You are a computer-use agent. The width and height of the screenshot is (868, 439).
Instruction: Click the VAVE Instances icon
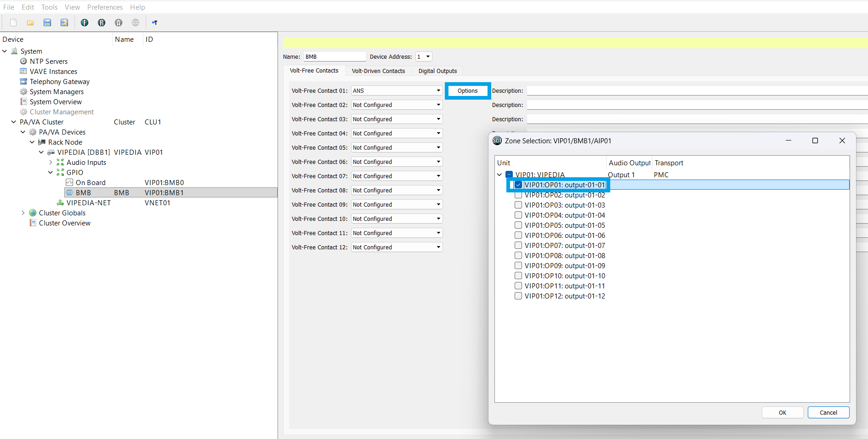(23, 71)
